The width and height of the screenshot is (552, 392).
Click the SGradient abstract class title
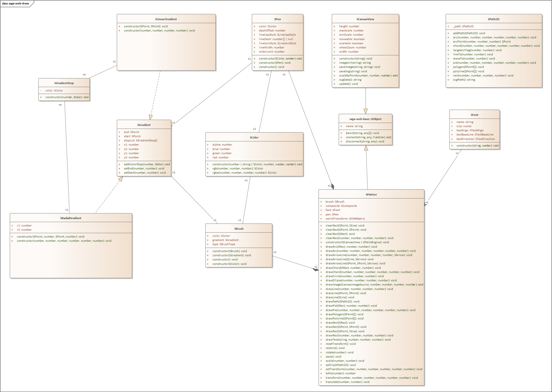pos(144,125)
